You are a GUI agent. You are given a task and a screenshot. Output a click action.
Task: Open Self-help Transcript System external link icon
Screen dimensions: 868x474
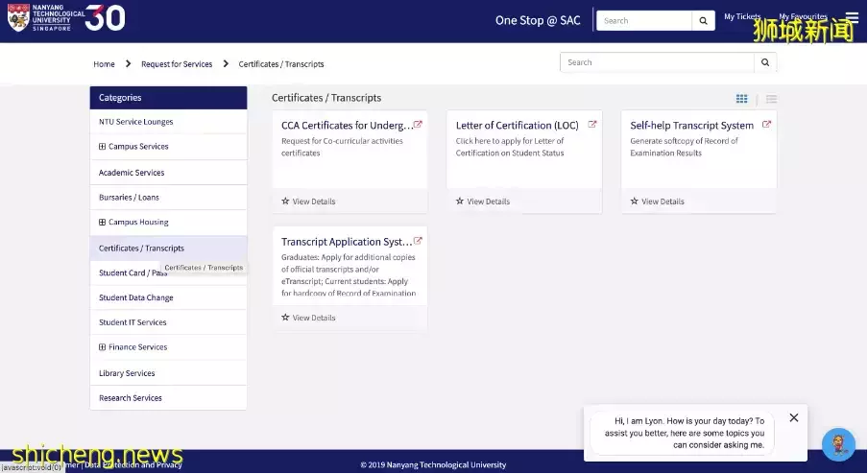[x=766, y=125]
